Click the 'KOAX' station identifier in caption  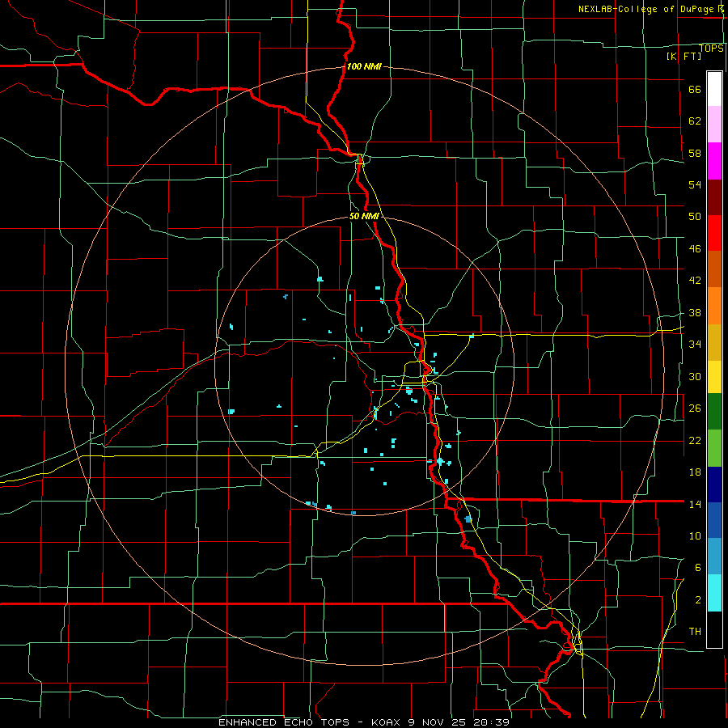coord(385,722)
